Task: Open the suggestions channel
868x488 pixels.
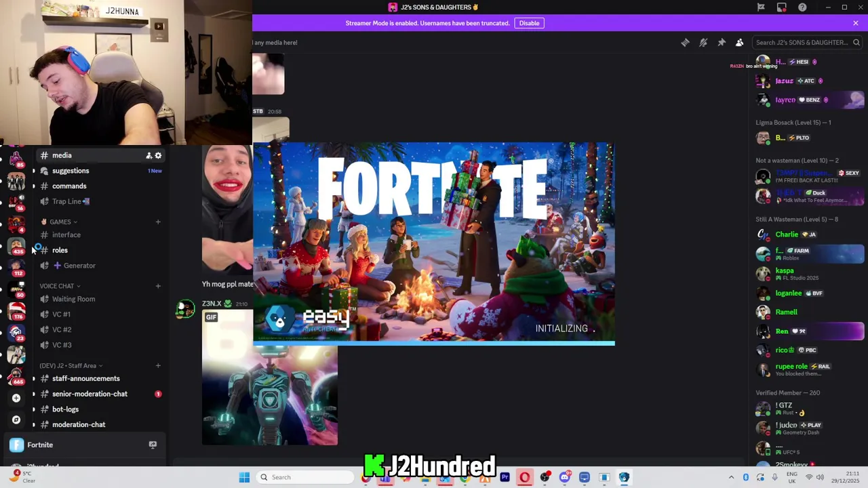Action: (x=71, y=171)
